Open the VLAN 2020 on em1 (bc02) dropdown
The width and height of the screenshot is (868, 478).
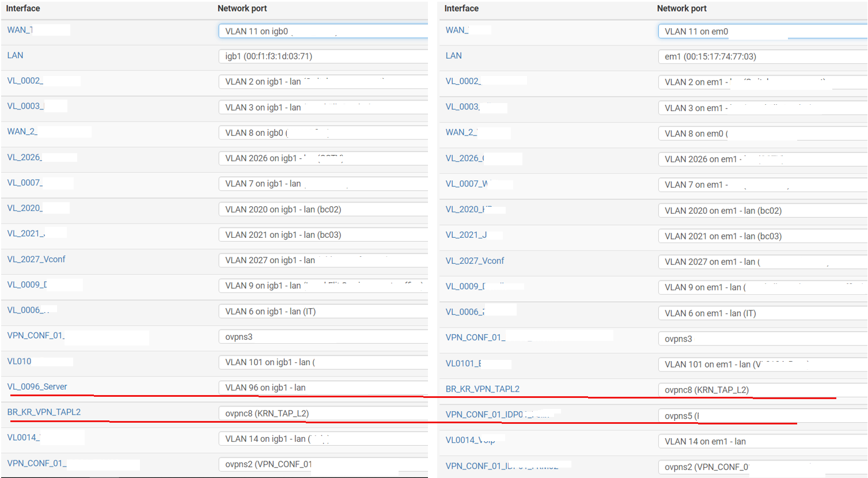(763, 210)
